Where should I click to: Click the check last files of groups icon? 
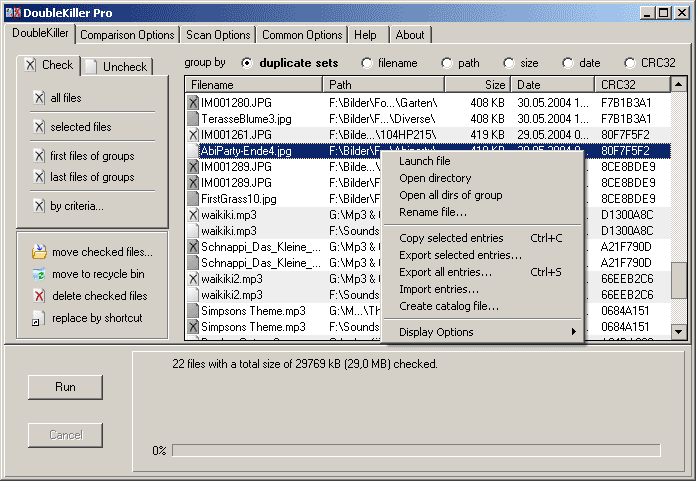click(39, 177)
